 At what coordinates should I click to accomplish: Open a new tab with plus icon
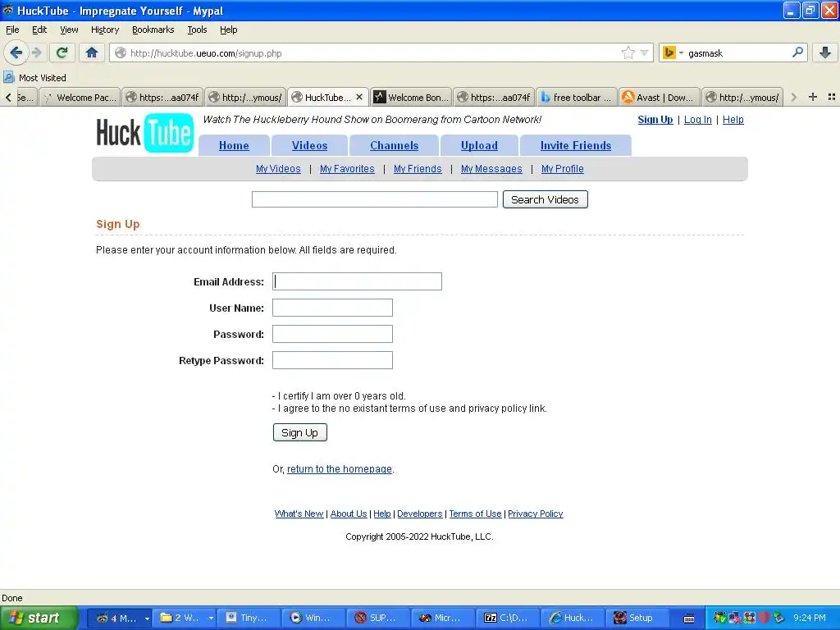tap(813, 97)
